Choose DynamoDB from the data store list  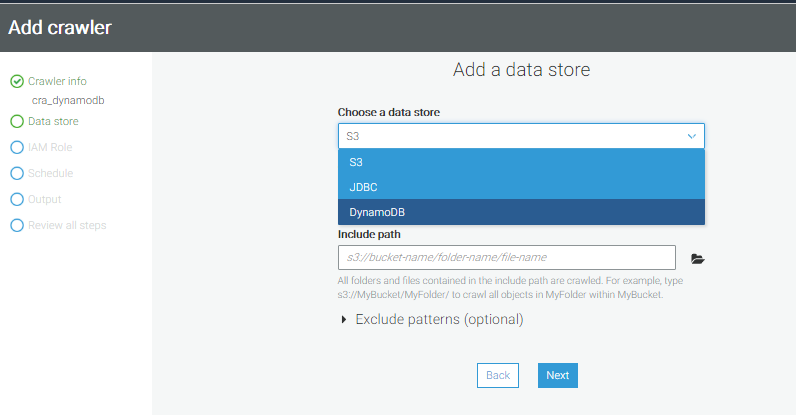point(521,212)
